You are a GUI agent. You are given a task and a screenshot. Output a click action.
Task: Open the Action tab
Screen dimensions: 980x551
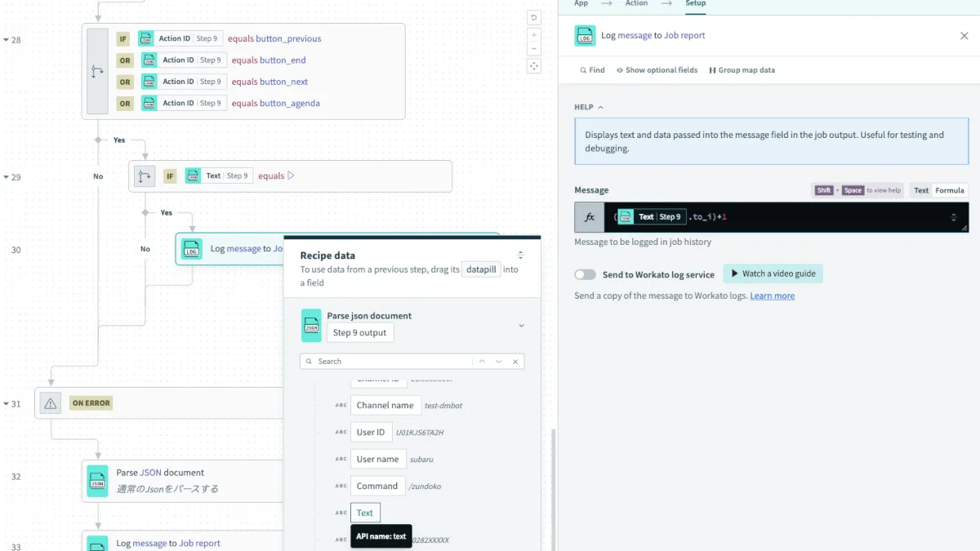coord(636,4)
